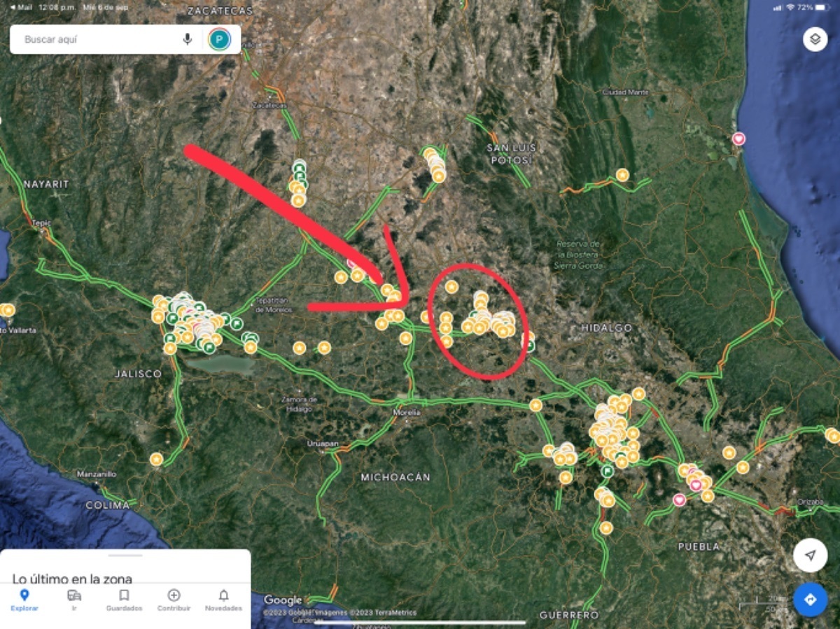This screenshot has height=629, width=840.
Task: Open the map layers button
Action: [x=815, y=39]
